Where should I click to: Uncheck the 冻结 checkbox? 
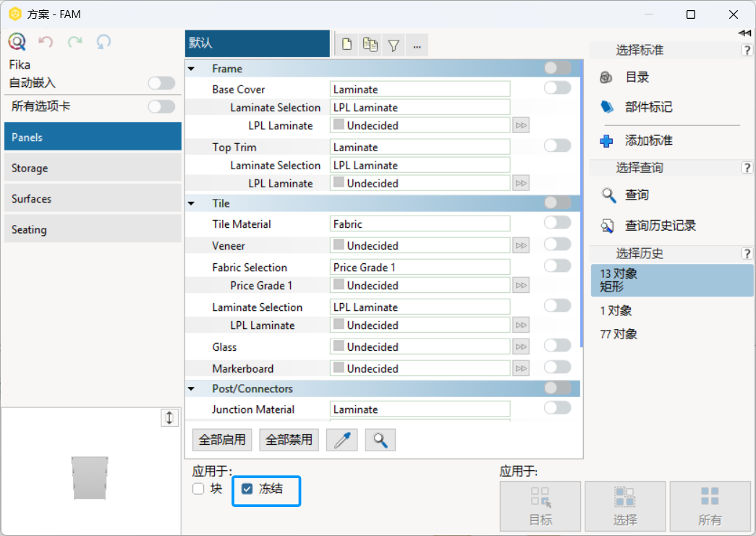(247, 489)
